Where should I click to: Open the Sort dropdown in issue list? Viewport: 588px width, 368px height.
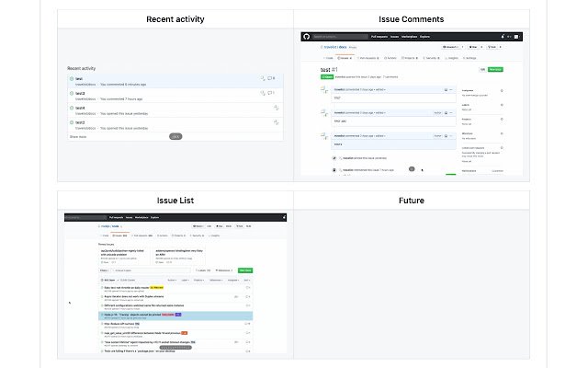coord(247,280)
